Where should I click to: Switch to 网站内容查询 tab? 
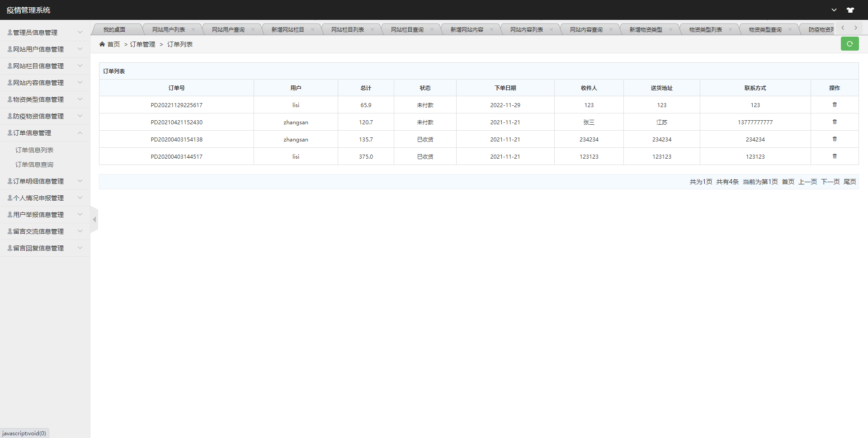tap(586, 30)
